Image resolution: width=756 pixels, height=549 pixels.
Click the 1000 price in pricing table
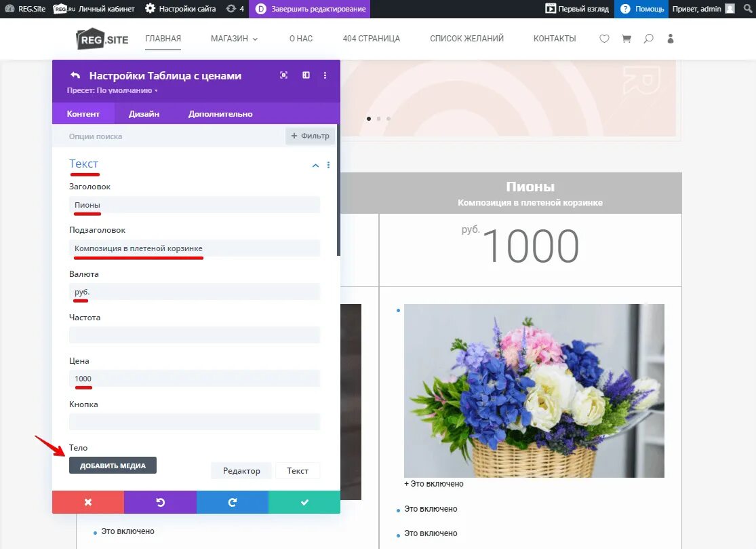530,246
